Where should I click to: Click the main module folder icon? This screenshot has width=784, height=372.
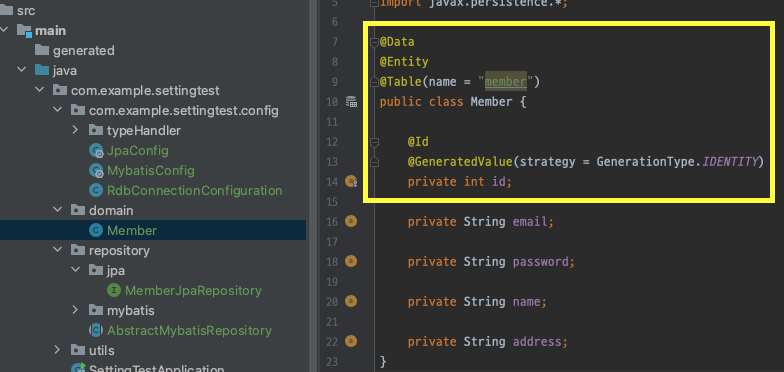click(24, 30)
